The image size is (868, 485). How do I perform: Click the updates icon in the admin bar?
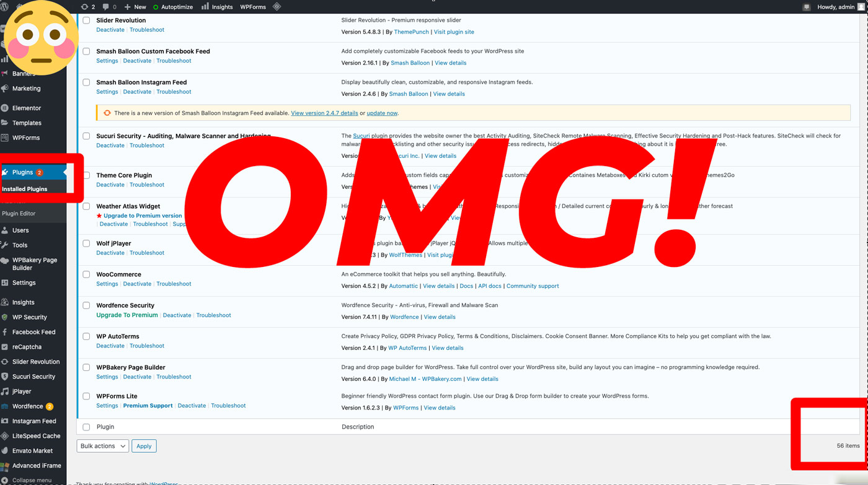85,7
